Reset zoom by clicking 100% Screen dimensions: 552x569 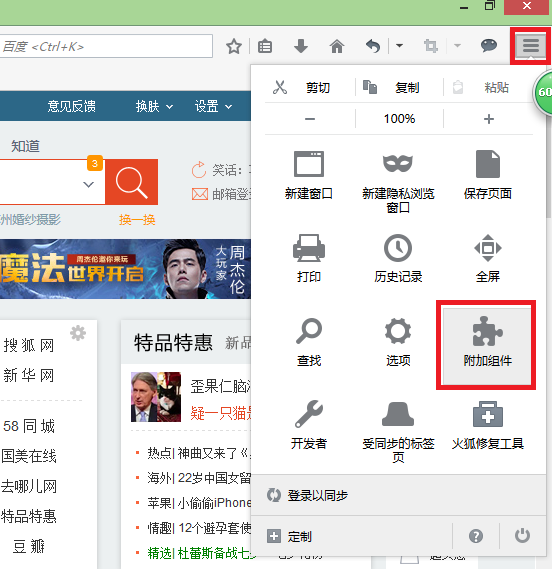[x=399, y=119]
